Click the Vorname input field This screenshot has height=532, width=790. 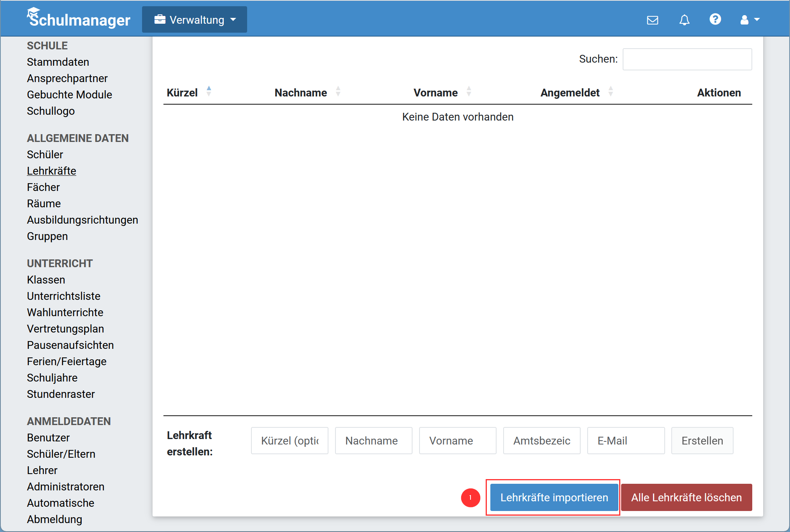[x=458, y=441]
